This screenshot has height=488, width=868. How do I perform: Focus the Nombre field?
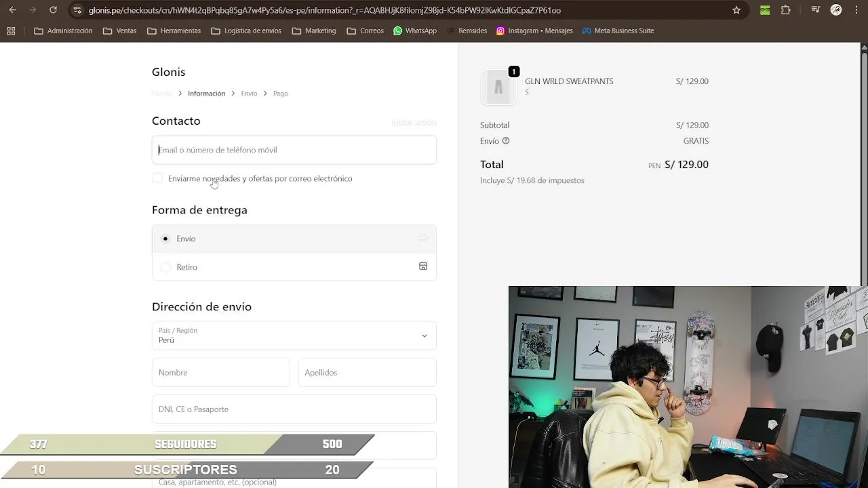[x=221, y=372]
